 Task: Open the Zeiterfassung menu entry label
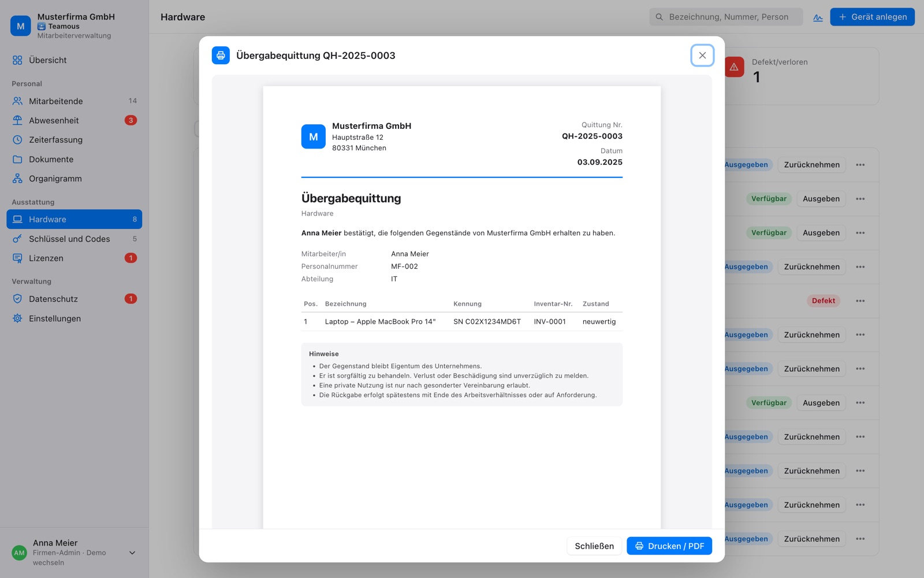[55, 140]
